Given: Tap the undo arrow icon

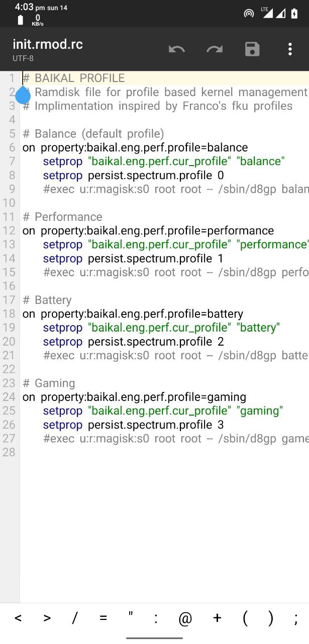Looking at the screenshot, I should [177, 49].
